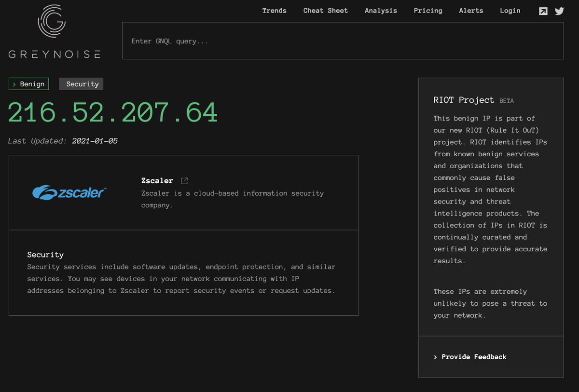
Task: Open the Cheat Sheet page
Action: (x=326, y=11)
